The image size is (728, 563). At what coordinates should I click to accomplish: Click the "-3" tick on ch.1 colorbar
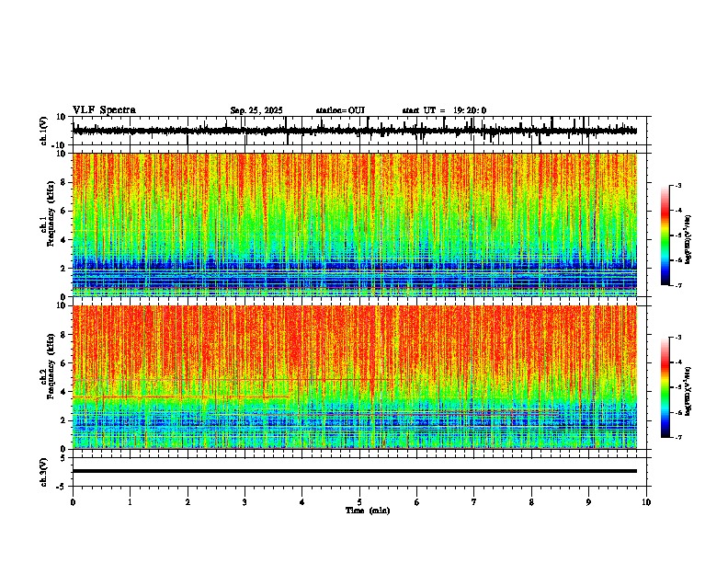coord(677,186)
